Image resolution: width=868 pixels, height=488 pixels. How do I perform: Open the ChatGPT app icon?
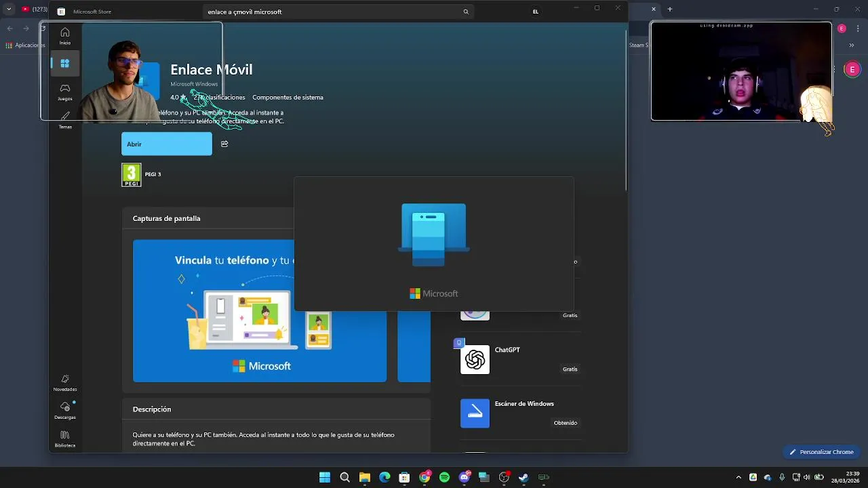(x=475, y=359)
